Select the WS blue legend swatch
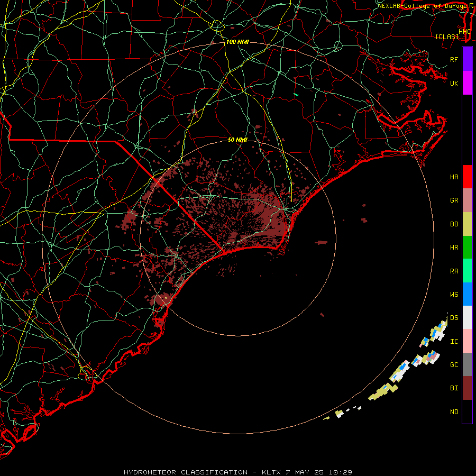The height and width of the screenshot is (476, 476). coord(467,294)
